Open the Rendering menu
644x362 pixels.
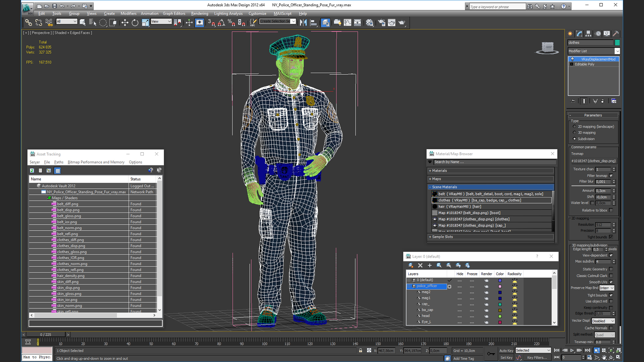pyautogui.click(x=200, y=13)
